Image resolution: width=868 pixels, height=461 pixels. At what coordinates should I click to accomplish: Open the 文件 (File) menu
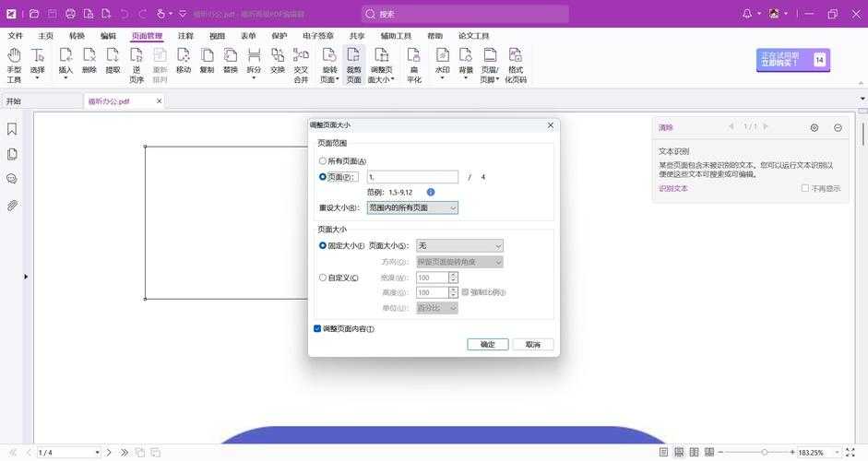16,36
